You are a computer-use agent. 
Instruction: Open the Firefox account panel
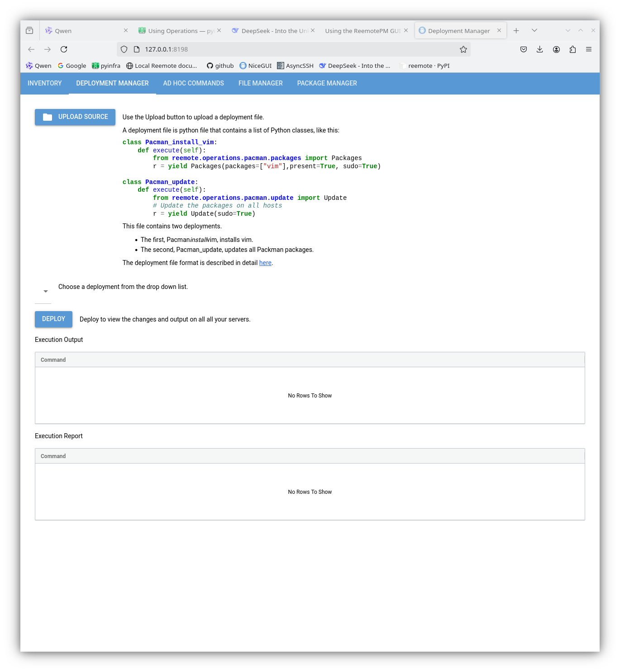tap(556, 49)
